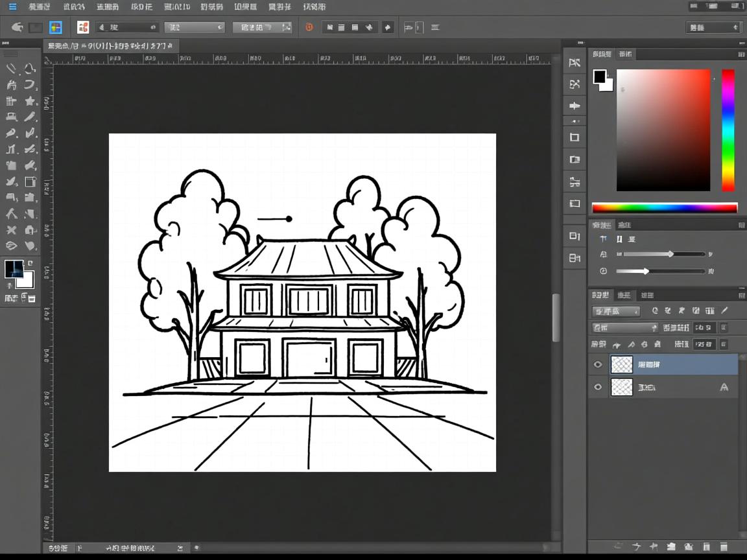Click the opacity value field in the layers panel
The width and height of the screenshot is (747, 560).
click(x=704, y=328)
